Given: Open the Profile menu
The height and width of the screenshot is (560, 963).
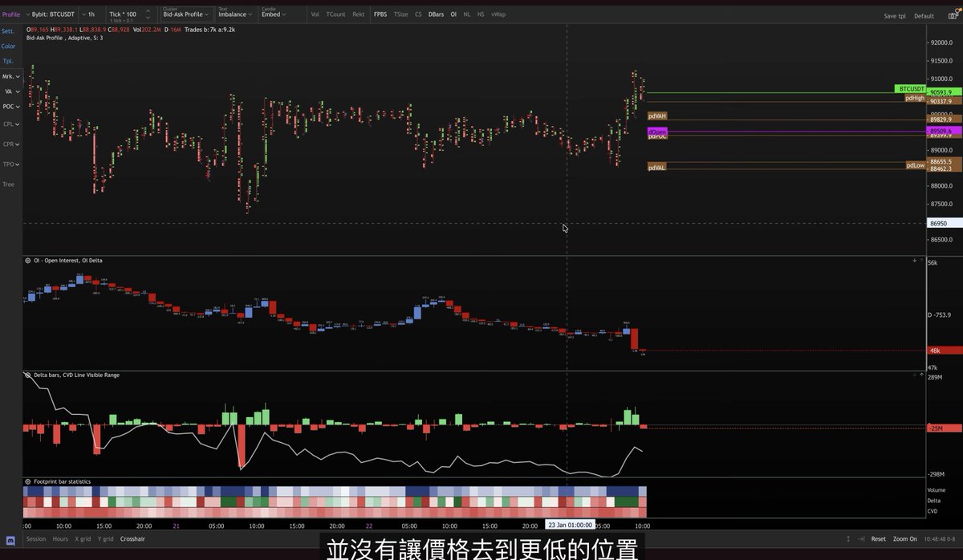Looking at the screenshot, I should (x=11, y=14).
